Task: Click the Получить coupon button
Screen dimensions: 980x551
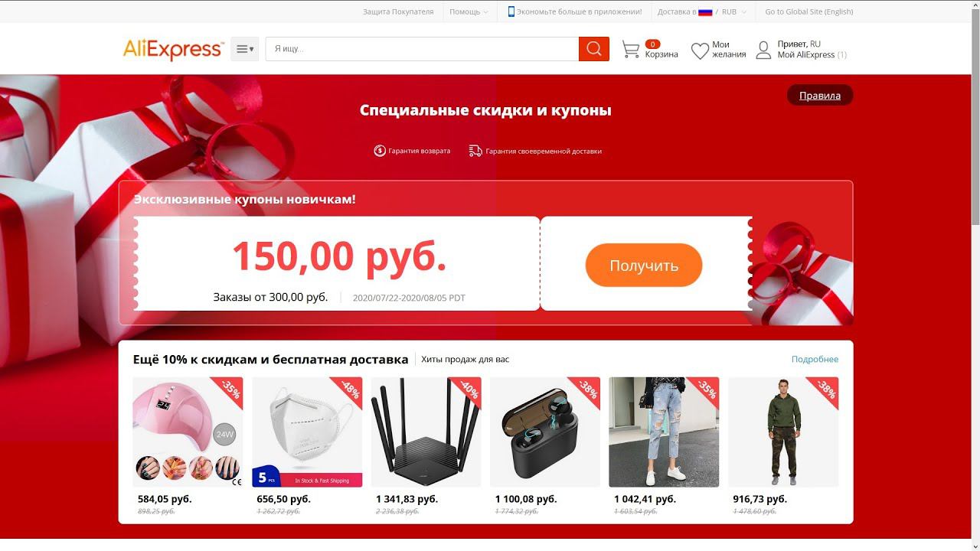Action: coord(644,266)
